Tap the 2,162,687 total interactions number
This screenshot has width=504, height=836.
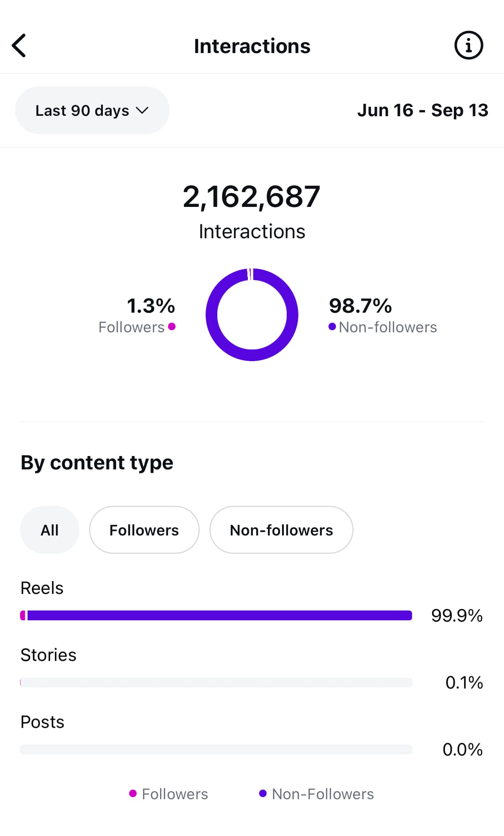coord(252,196)
